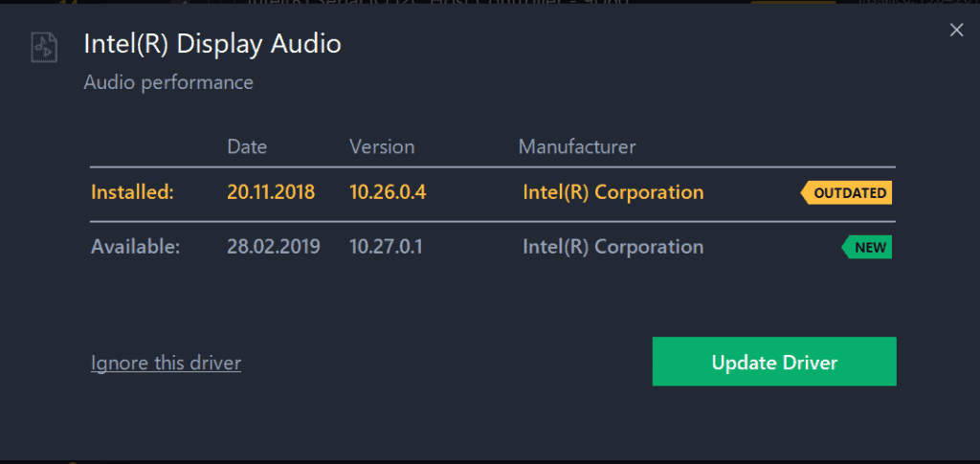
Task: Close the Intel Display Audio dialog
Action: pyautogui.click(x=956, y=31)
